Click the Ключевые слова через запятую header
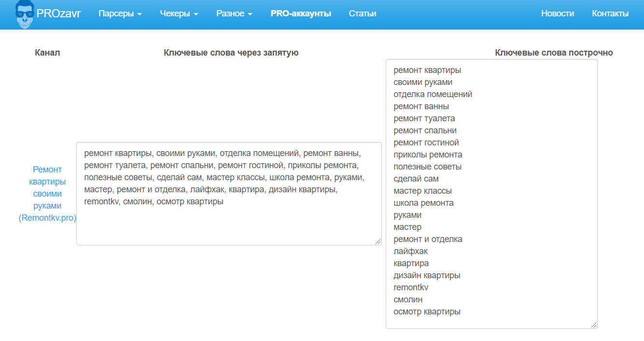This screenshot has width=644, height=341. tap(231, 53)
